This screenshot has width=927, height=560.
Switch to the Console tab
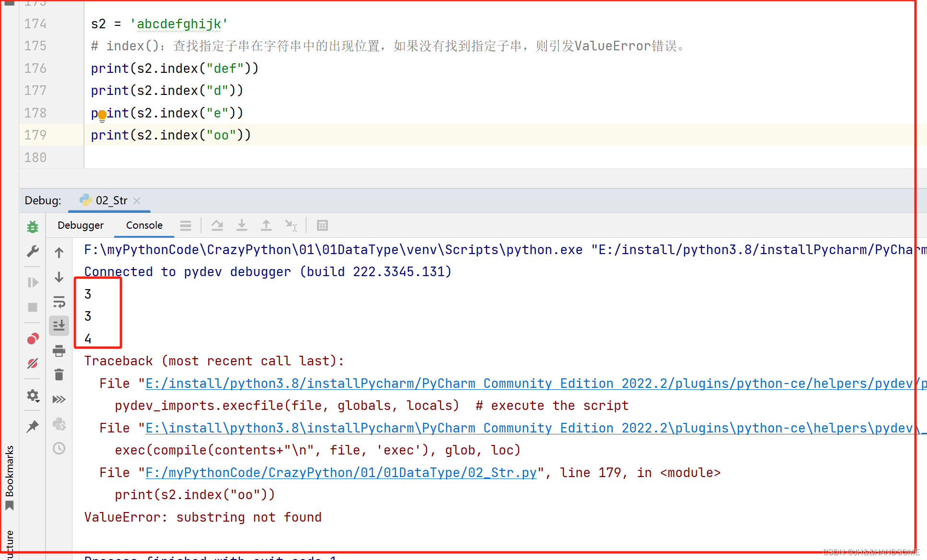pos(144,225)
